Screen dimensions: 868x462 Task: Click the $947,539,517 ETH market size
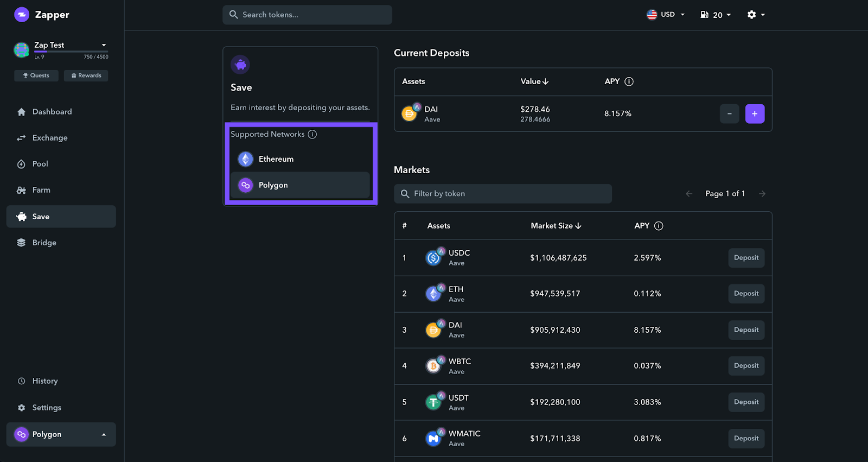point(555,294)
